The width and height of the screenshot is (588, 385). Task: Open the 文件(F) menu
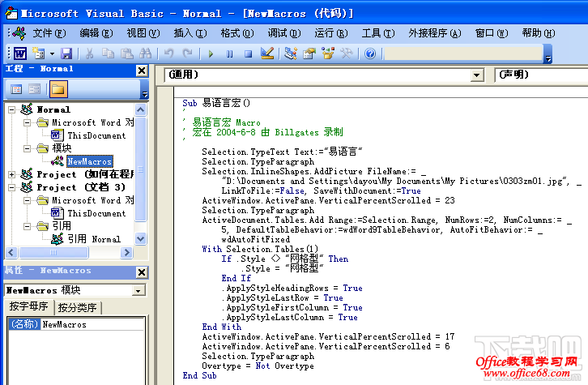49,33
